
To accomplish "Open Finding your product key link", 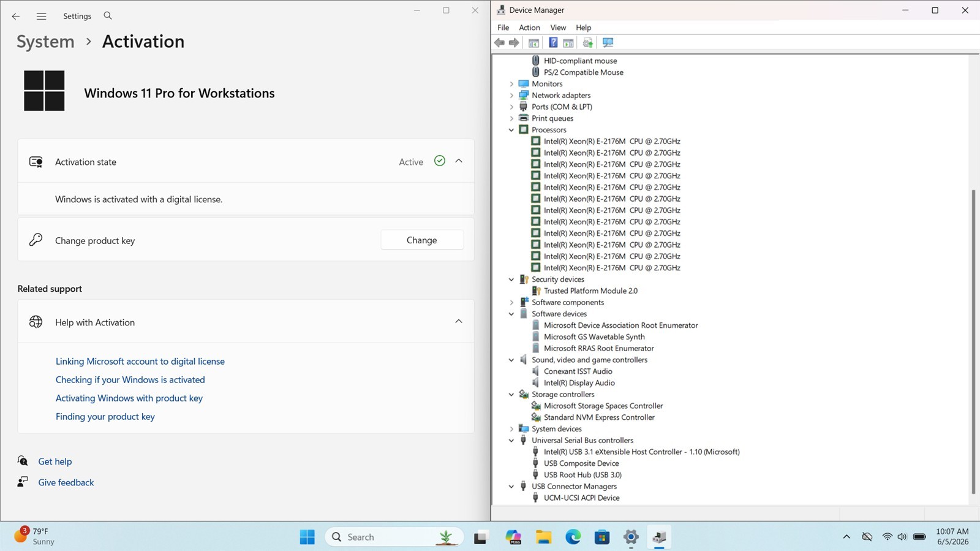I will coord(105,417).
